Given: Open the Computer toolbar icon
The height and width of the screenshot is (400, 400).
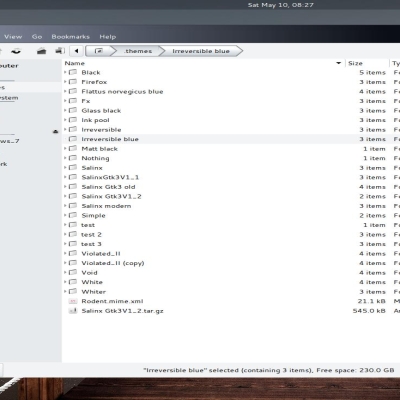Looking at the screenshot, I should click(x=60, y=51).
